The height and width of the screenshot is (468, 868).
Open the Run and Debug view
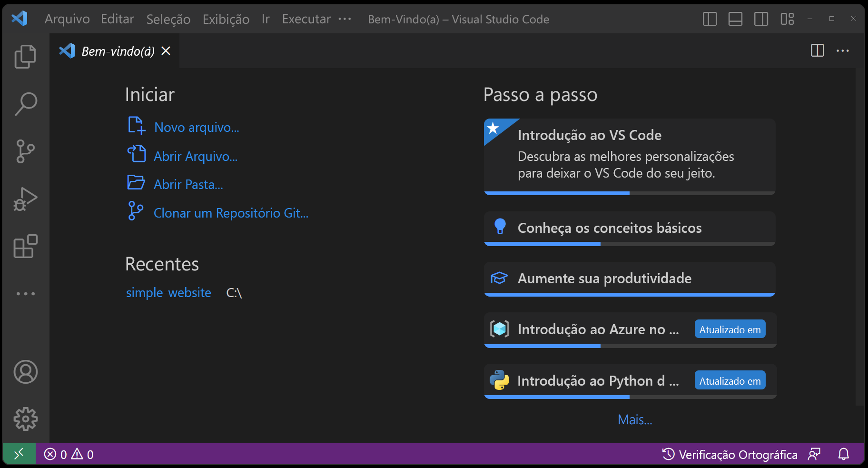[x=25, y=199]
